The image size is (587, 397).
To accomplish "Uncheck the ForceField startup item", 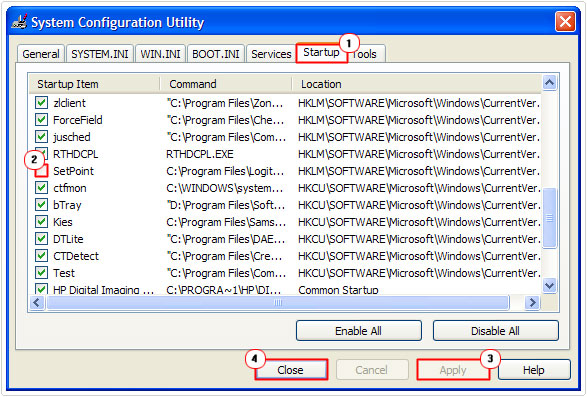I will click(41, 120).
